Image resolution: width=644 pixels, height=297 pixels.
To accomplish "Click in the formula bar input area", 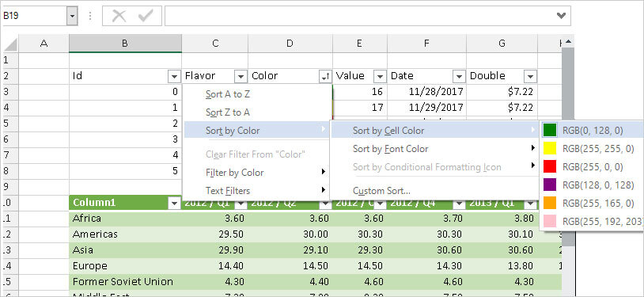I will (360, 16).
